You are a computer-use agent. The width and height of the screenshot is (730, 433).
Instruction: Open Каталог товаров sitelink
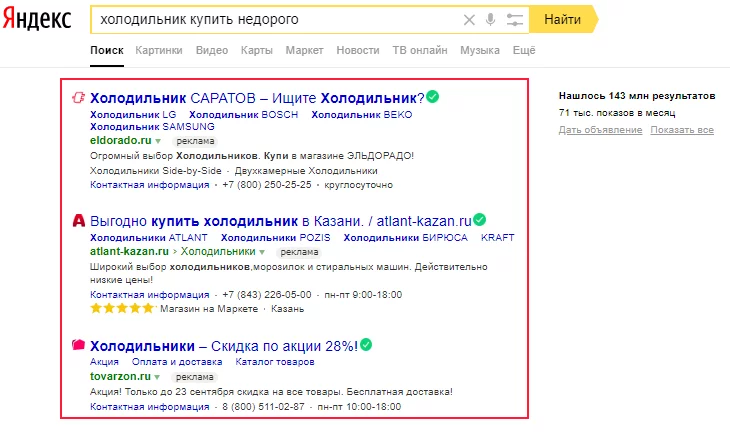pos(275,362)
